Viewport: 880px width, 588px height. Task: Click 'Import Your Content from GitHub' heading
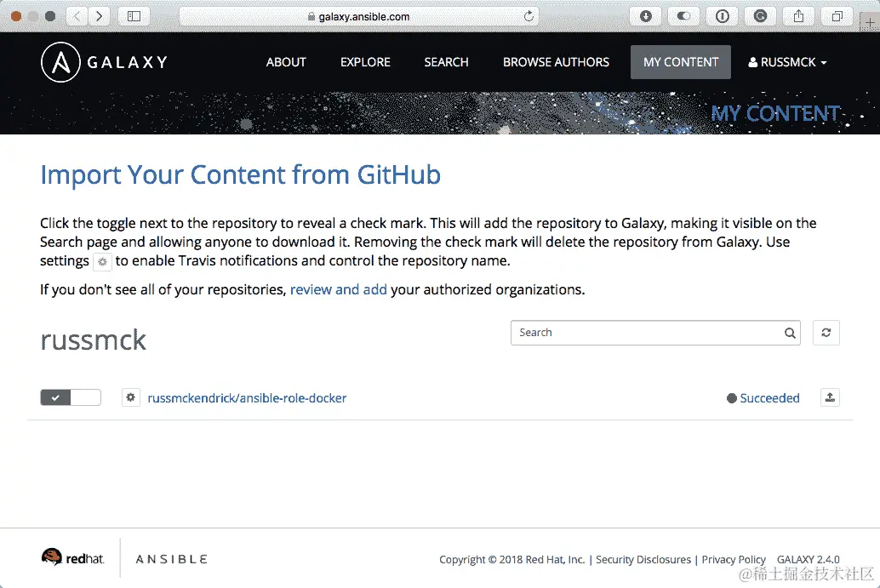click(x=240, y=174)
